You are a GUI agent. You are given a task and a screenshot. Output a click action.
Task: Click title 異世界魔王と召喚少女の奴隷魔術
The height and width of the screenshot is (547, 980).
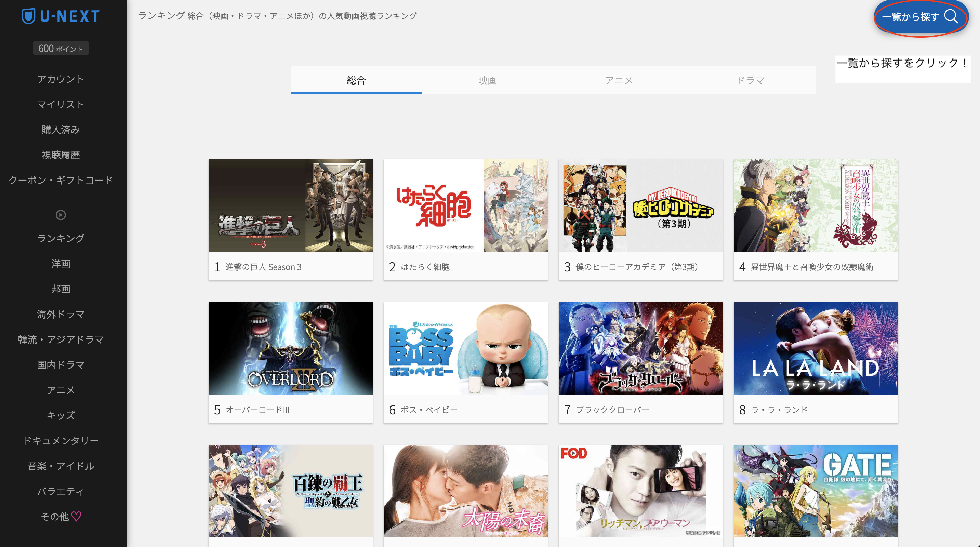tap(812, 267)
